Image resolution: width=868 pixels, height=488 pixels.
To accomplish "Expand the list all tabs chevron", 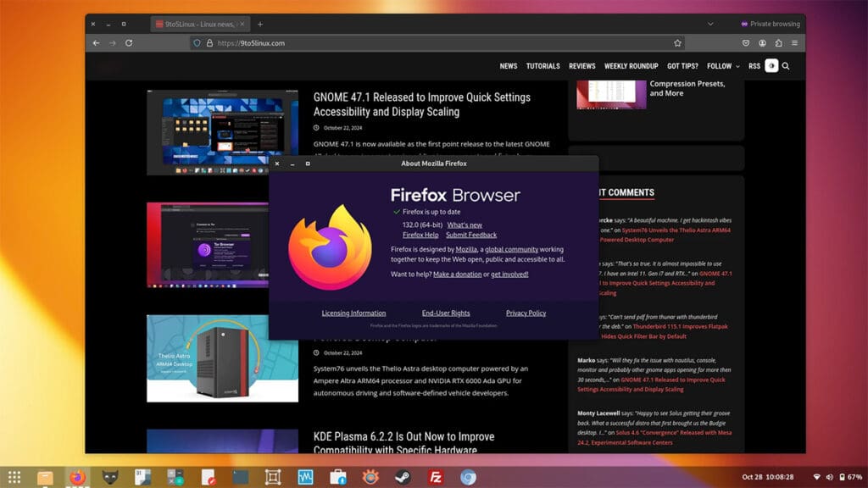I will [710, 24].
